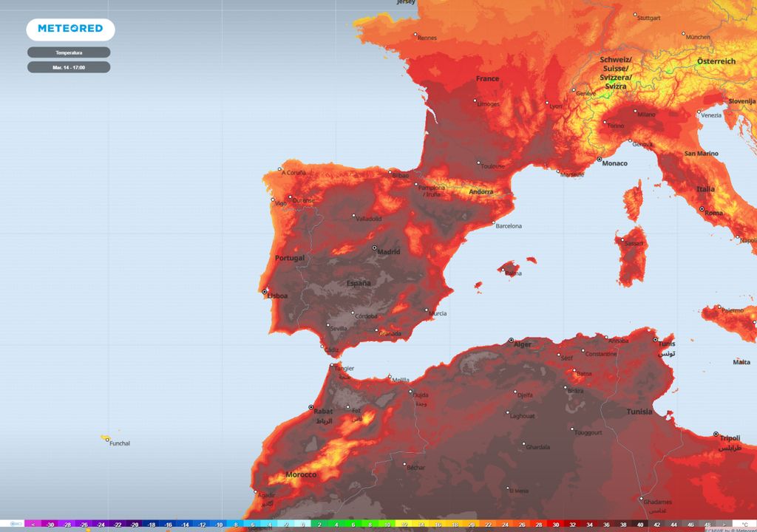Select the Limoges city marker
Image resolution: width=757 pixels, height=532 pixels.
click(475, 100)
